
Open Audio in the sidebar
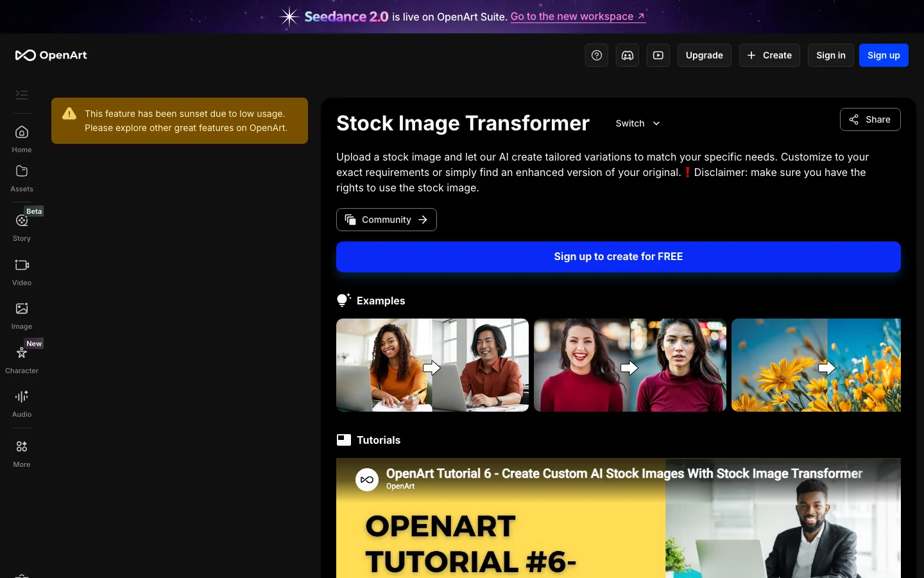(22, 404)
